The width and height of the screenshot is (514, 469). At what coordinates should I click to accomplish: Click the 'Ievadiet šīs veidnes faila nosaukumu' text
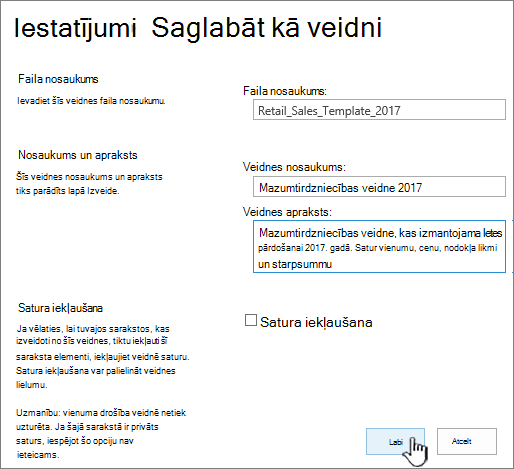point(91,101)
